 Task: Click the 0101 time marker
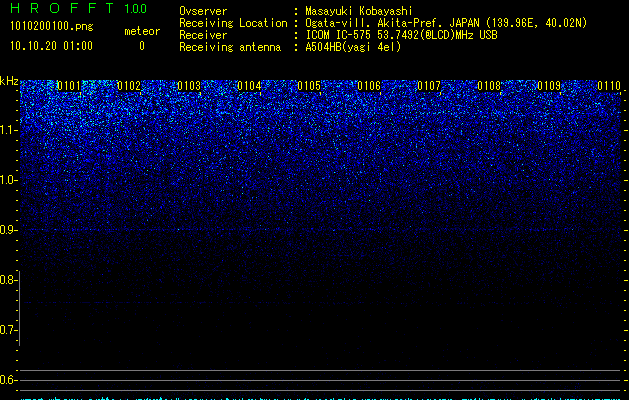coord(69,86)
